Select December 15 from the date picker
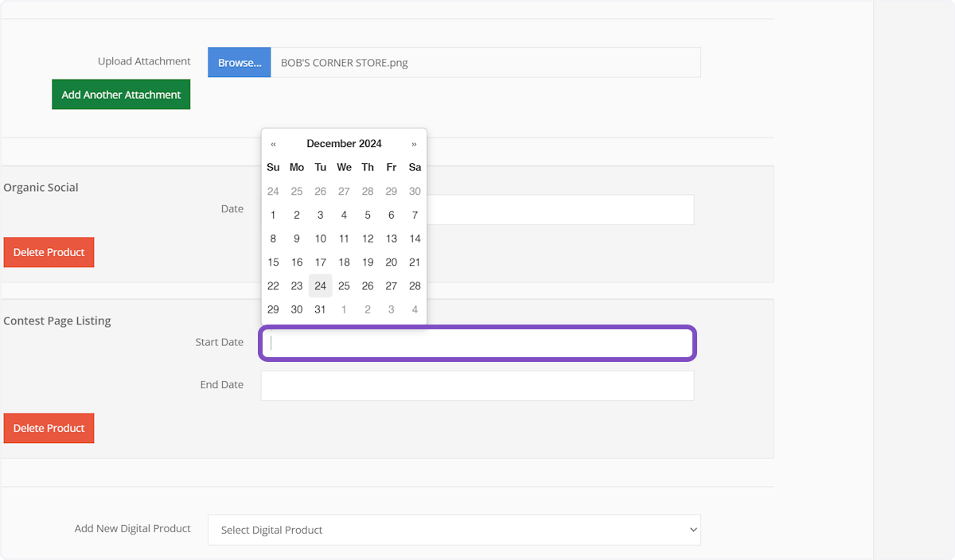 pos(273,262)
